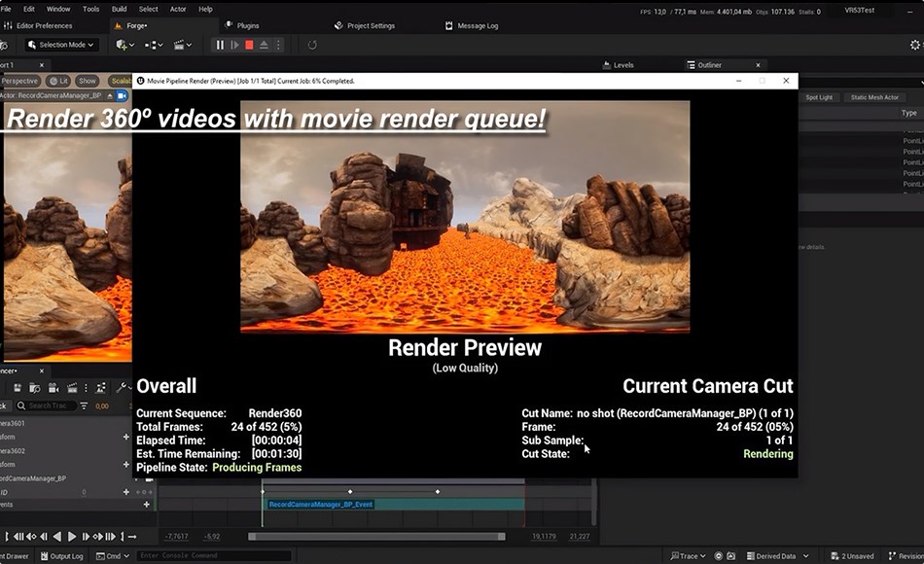Switch to the Project Settings tab
Image resolution: width=924 pixels, height=564 pixels.
pos(371,25)
